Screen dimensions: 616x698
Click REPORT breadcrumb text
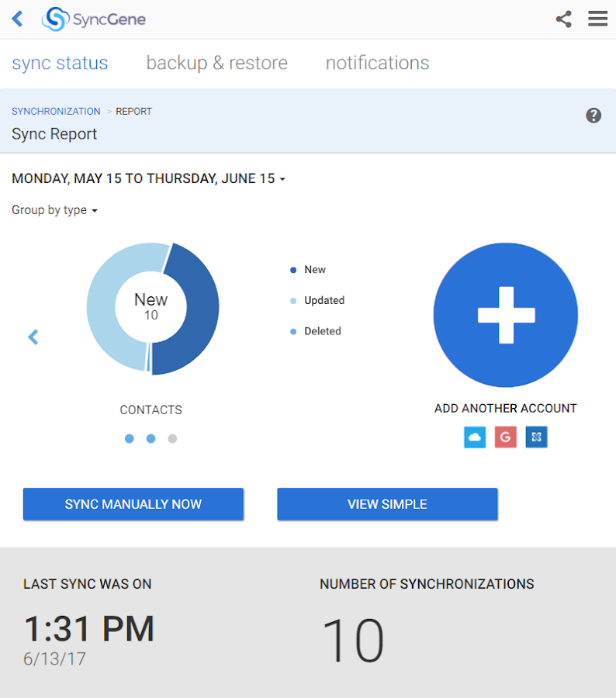click(x=133, y=111)
